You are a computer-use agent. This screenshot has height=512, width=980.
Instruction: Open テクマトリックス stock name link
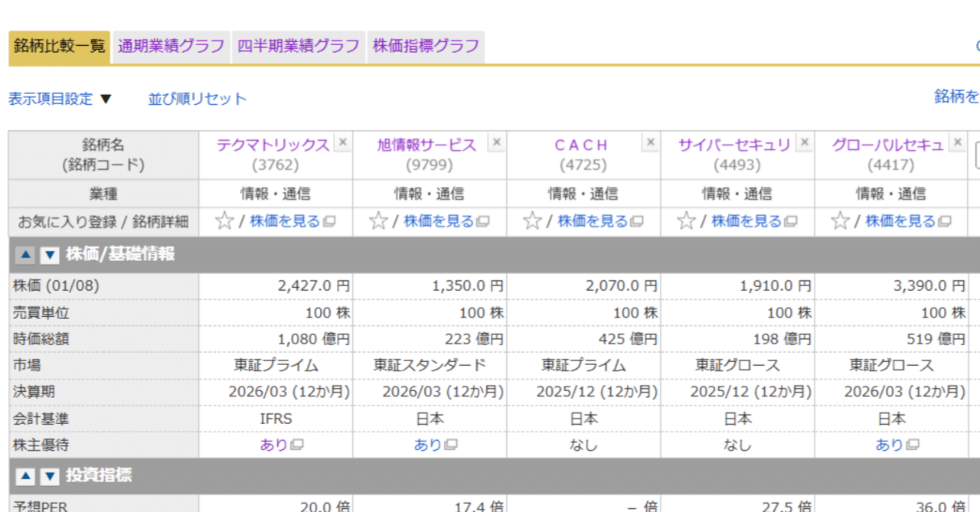coord(273,145)
